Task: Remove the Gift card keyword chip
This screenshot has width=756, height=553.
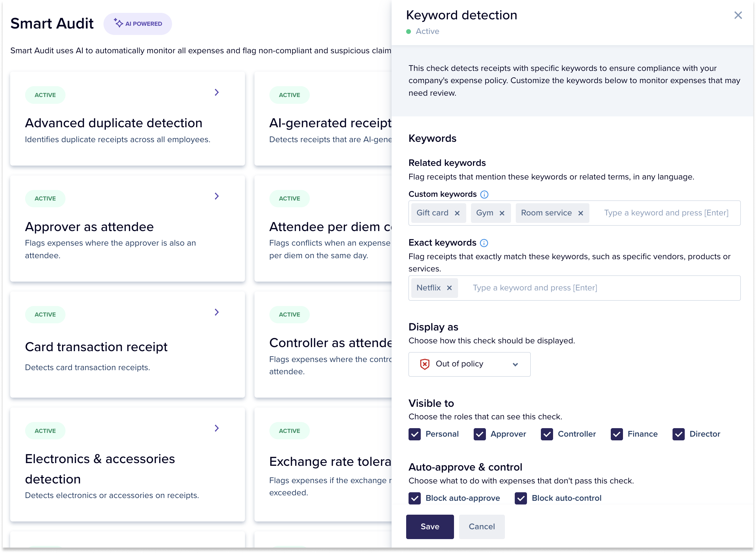Action: coord(457,213)
